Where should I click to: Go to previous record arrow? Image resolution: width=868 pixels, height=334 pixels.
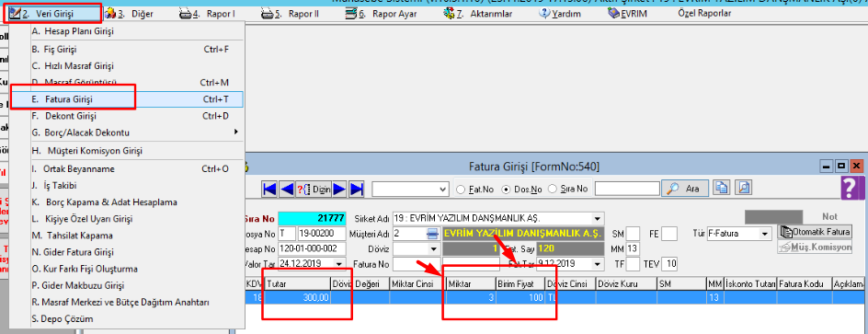[286, 189]
